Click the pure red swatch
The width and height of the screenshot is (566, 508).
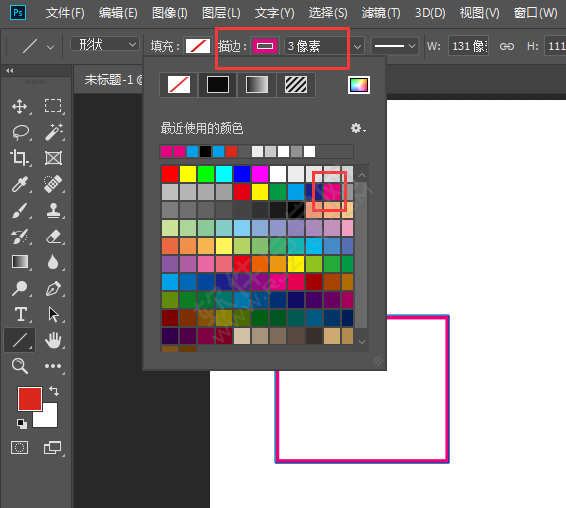coord(170,174)
